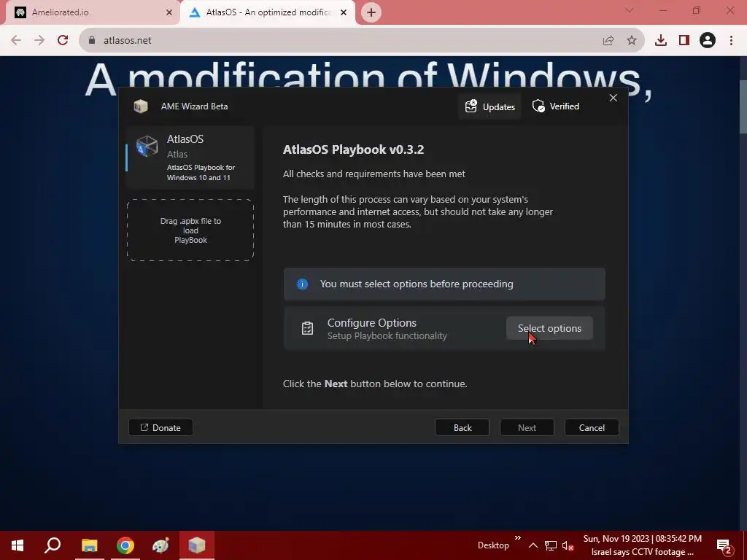Go back in browser history
747x560 pixels.
click(16, 40)
